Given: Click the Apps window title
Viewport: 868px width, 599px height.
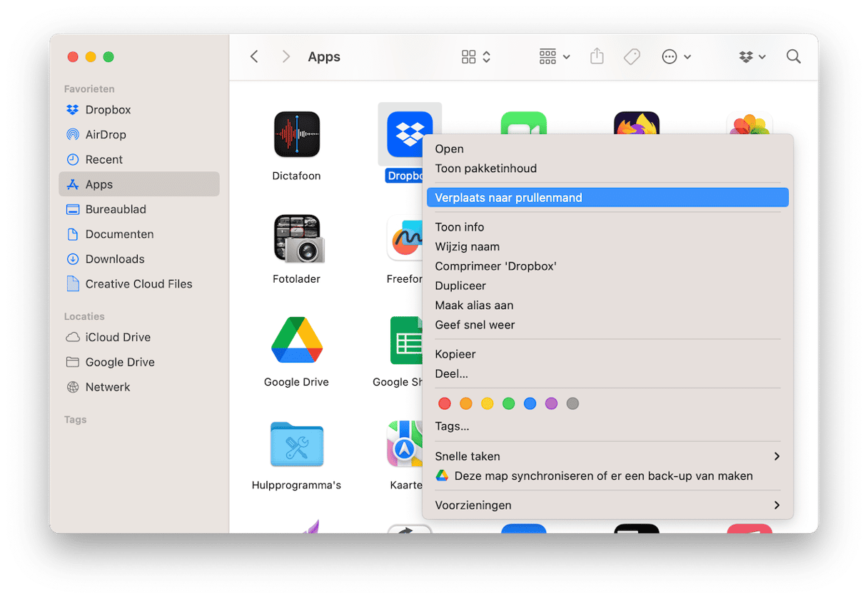Looking at the screenshot, I should click(324, 57).
